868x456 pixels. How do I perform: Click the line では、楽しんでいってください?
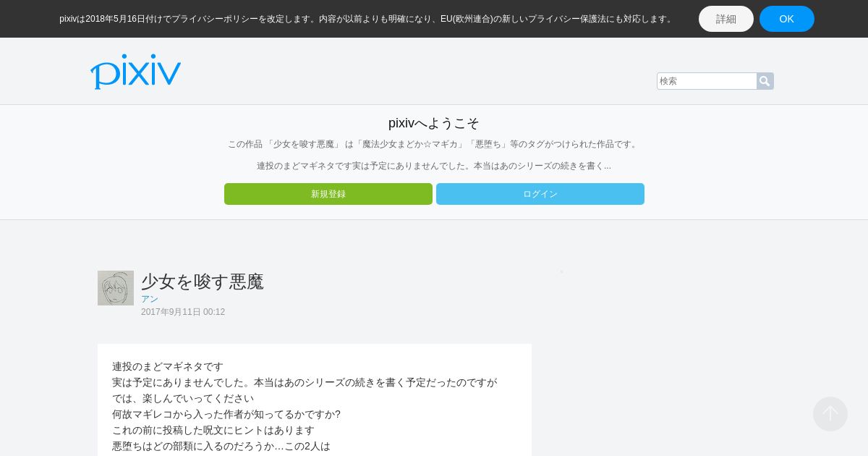click(x=183, y=398)
